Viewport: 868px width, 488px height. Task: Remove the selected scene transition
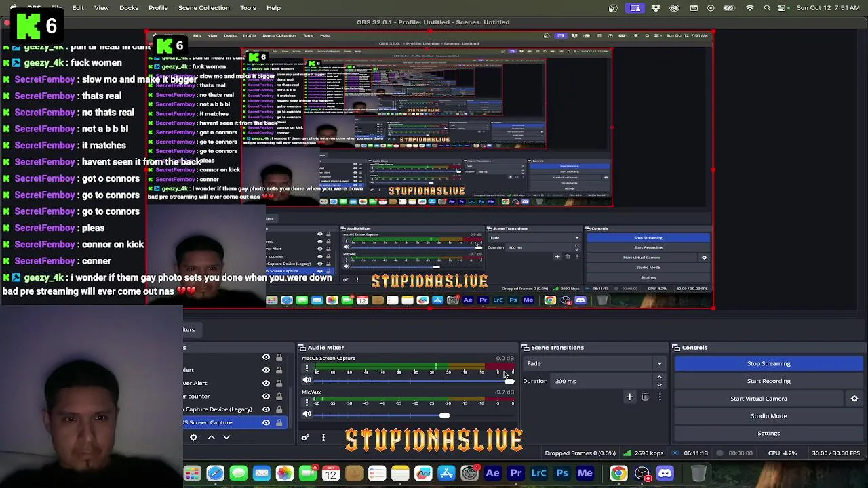point(645,396)
